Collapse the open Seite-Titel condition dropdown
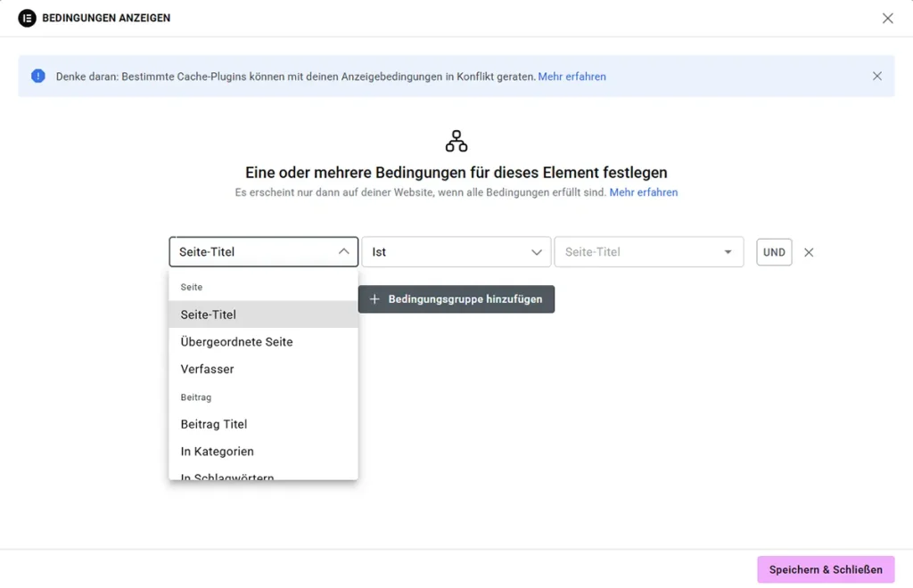 pyautogui.click(x=264, y=252)
